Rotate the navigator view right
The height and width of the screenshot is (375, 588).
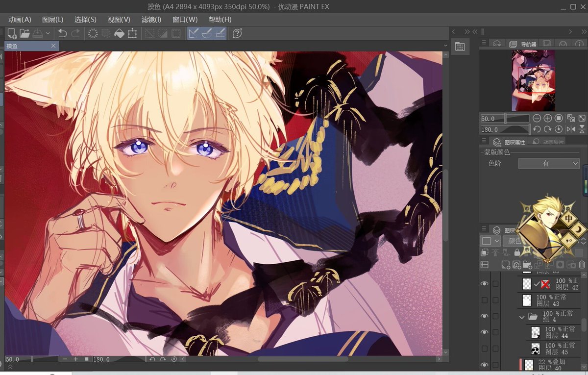click(x=548, y=129)
